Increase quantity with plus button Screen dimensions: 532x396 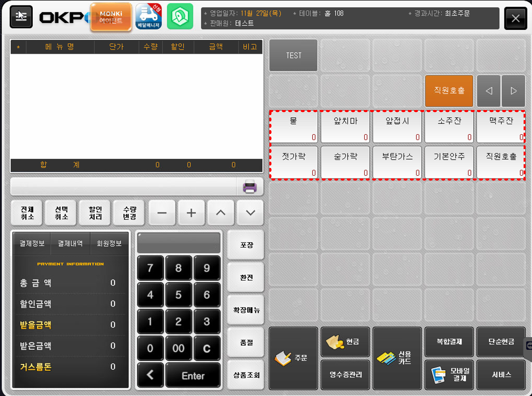(x=191, y=212)
